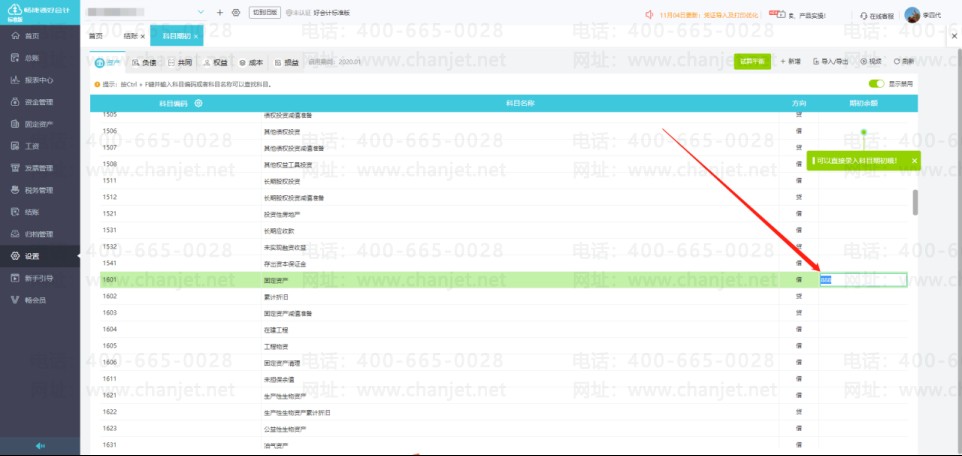Open the 导入/导出 menu
Viewport: 962px width, 456px height.
coord(830,61)
